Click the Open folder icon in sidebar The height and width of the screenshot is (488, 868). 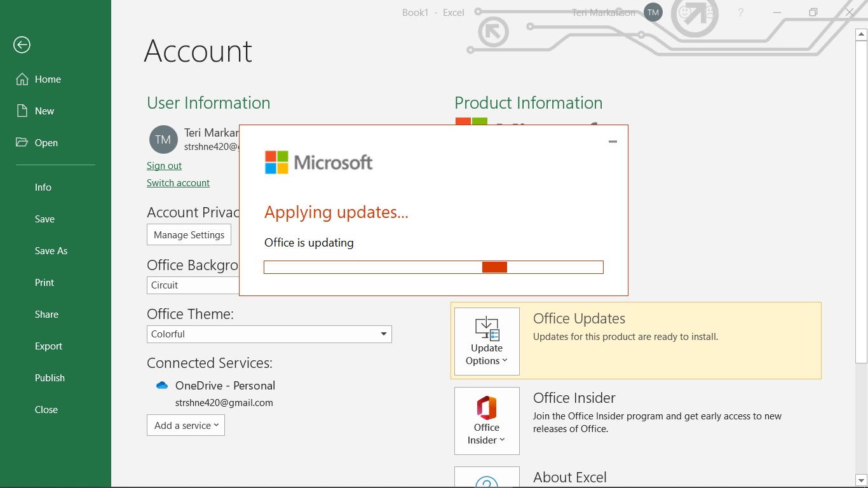pos(22,142)
